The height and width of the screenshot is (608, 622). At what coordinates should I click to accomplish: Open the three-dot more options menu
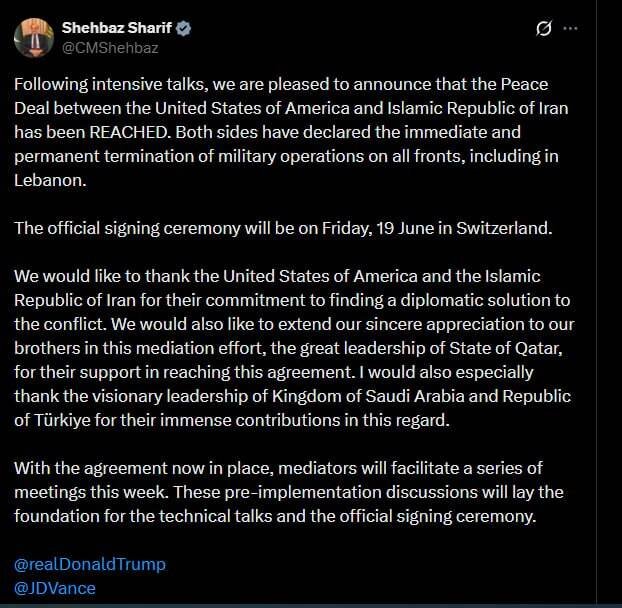point(570,29)
